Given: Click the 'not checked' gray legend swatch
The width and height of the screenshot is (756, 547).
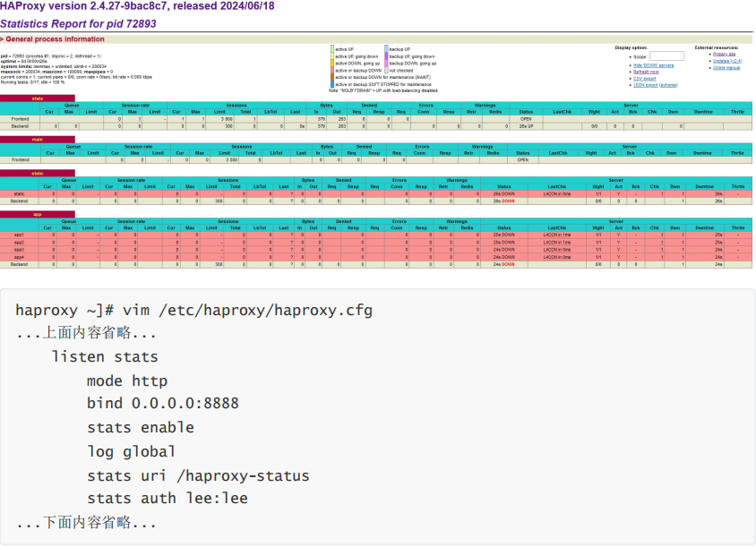Looking at the screenshot, I should tap(386, 71).
